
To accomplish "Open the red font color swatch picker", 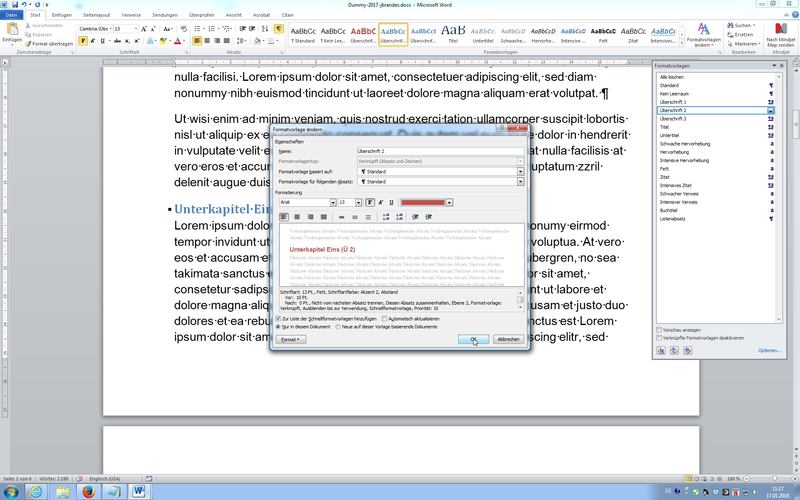I will [448, 202].
